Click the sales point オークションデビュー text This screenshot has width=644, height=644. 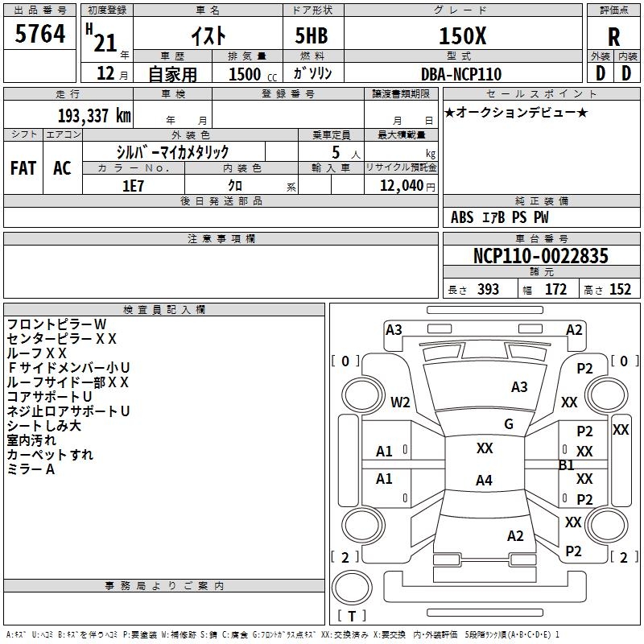pos(516,112)
